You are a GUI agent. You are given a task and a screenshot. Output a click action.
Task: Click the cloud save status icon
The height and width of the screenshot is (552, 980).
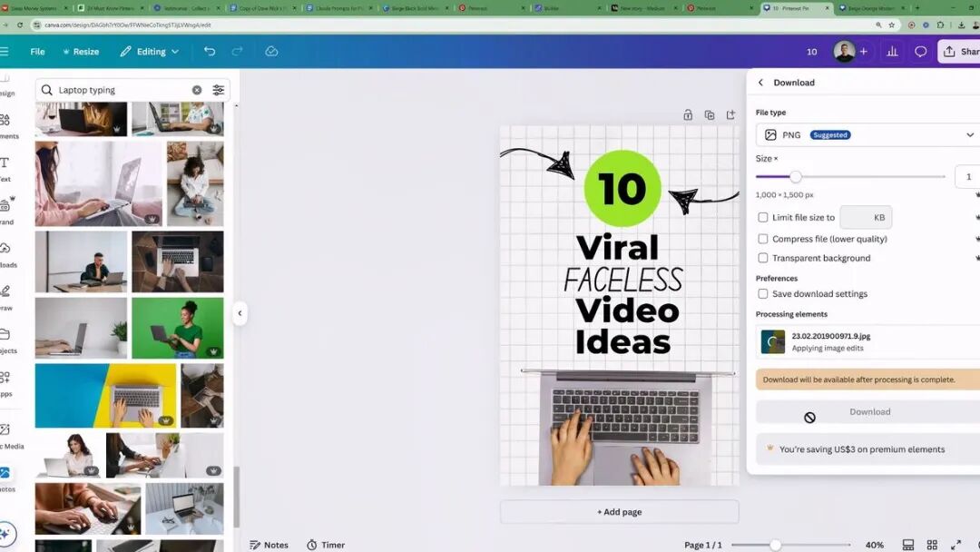point(271,51)
